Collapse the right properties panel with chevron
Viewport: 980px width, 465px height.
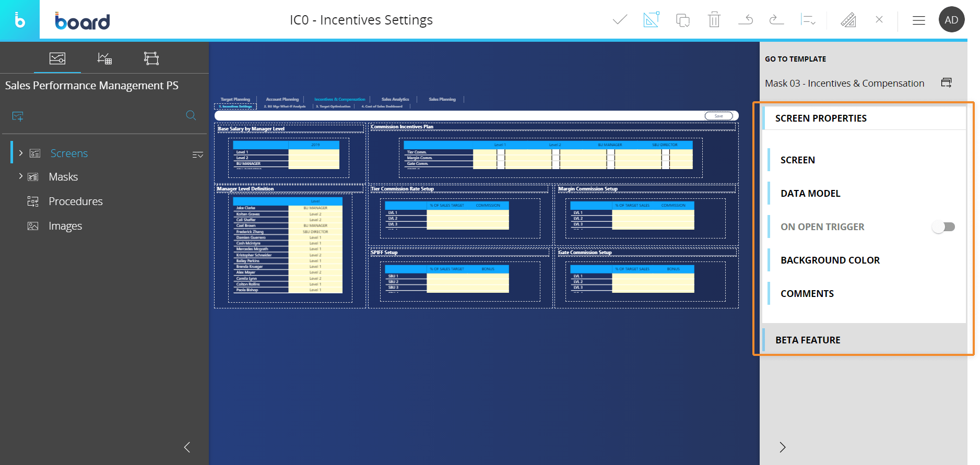tap(782, 447)
